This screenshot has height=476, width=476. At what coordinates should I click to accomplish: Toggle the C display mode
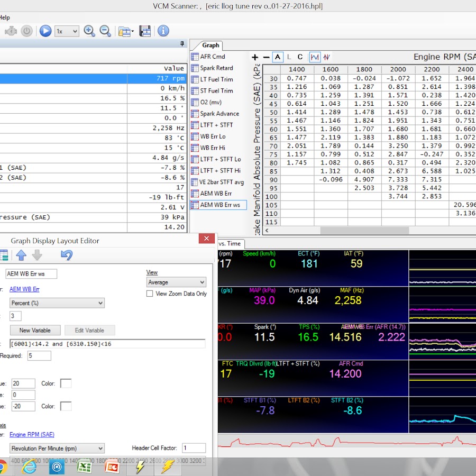point(300,57)
